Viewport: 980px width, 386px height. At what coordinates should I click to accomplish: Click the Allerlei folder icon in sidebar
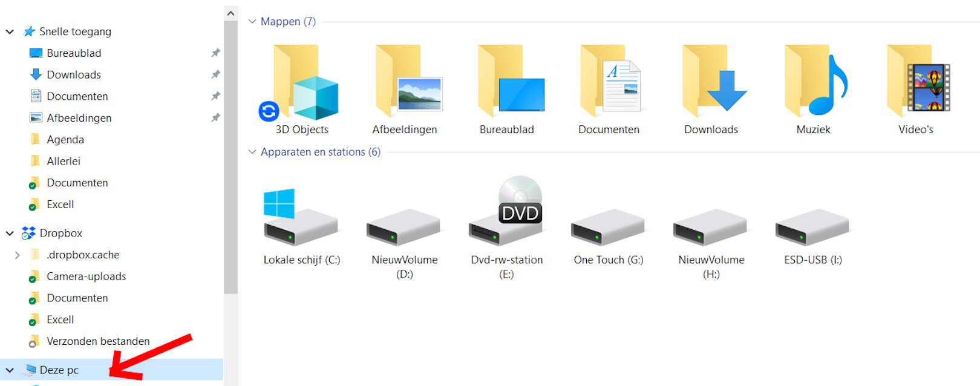click(36, 161)
